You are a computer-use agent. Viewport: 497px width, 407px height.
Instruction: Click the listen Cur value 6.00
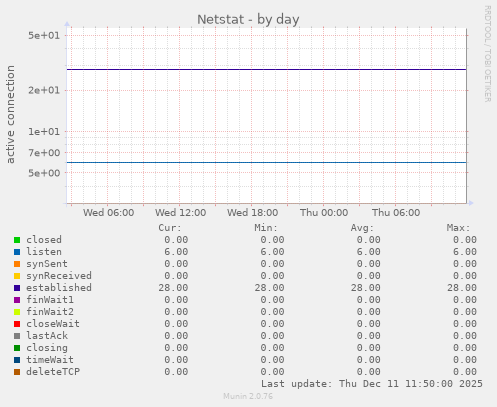176,252
